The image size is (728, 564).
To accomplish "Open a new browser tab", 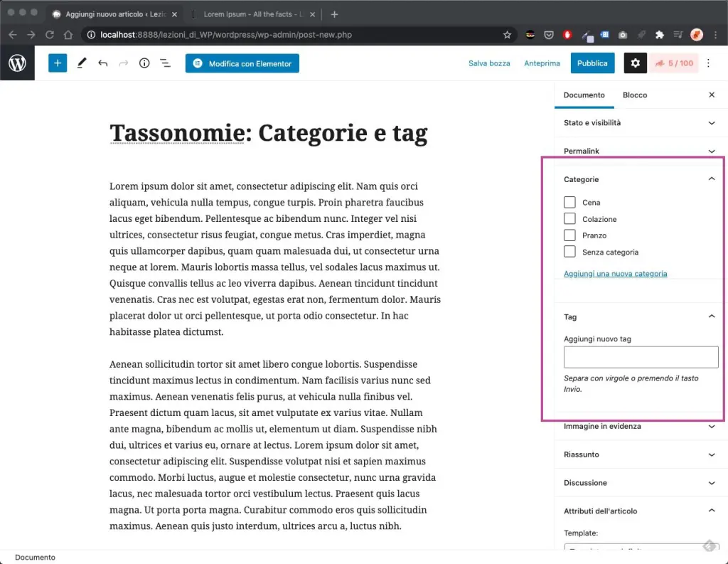I will pyautogui.click(x=334, y=14).
